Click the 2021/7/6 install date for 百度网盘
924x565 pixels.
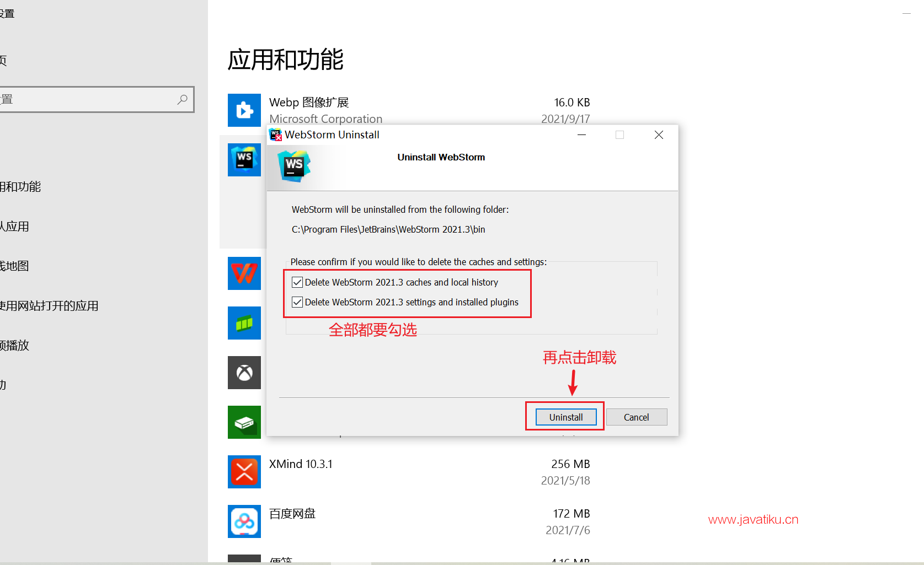point(568,530)
